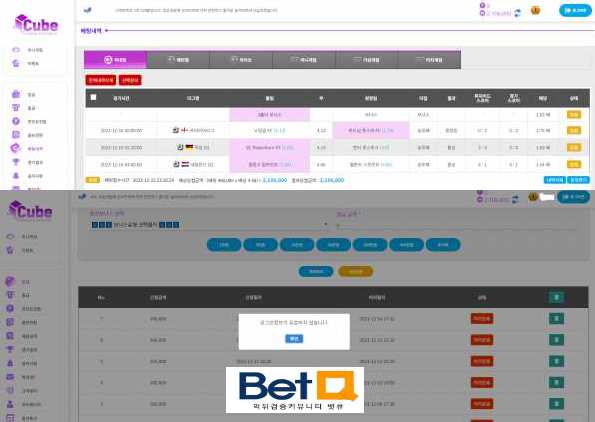Click the swap arrows icon in the lower top bar
595x422 pixels.
point(515,199)
